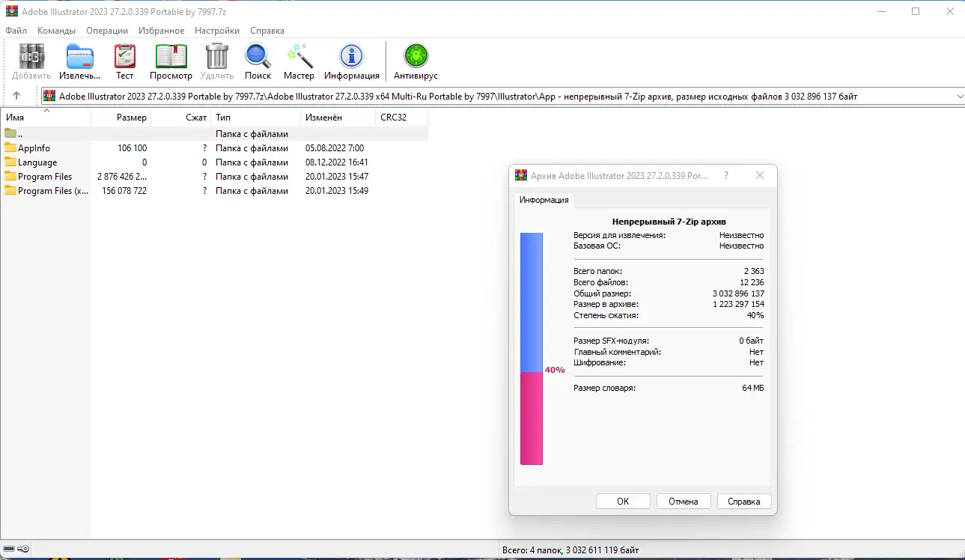The width and height of the screenshot is (965, 560).
Task: Click the size value "156 078 722"
Action: pyautogui.click(x=124, y=191)
